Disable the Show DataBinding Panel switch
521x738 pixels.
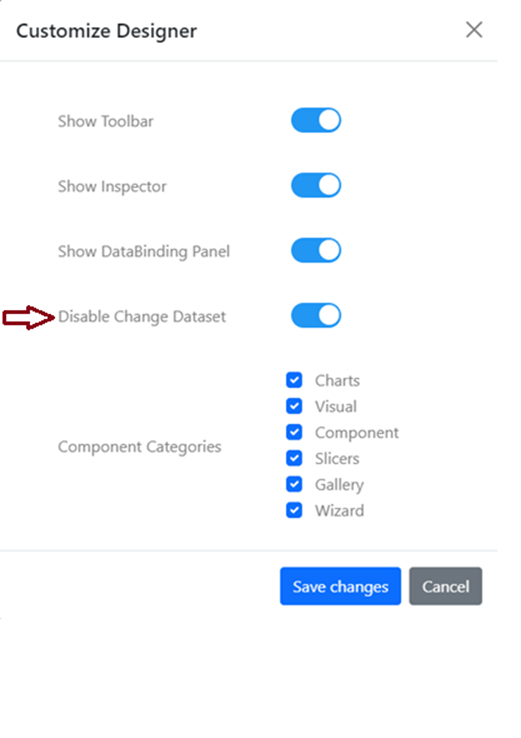click(x=316, y=250)
